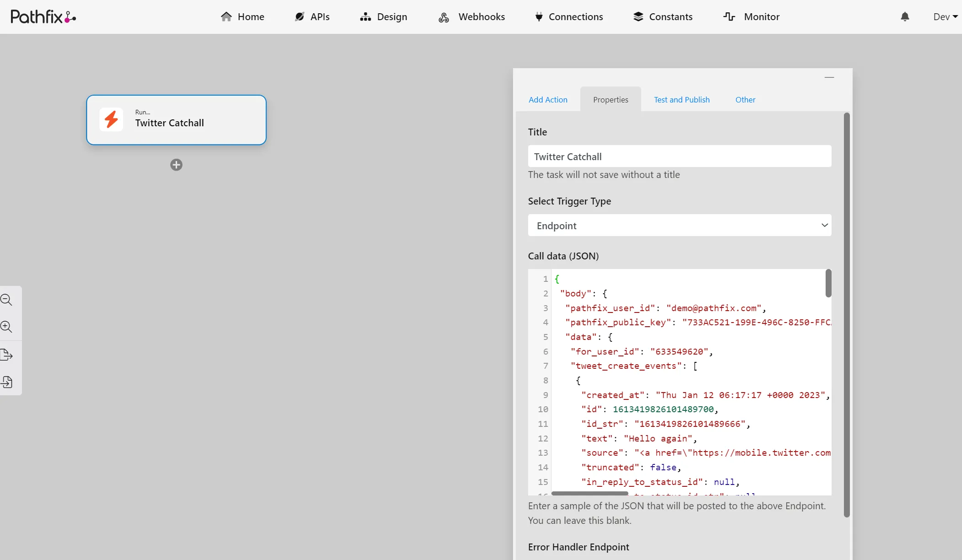Viewport: 962px width, 560px height.
Task: Click the Error Handler Endpoint label
Action: coord(578,547)
